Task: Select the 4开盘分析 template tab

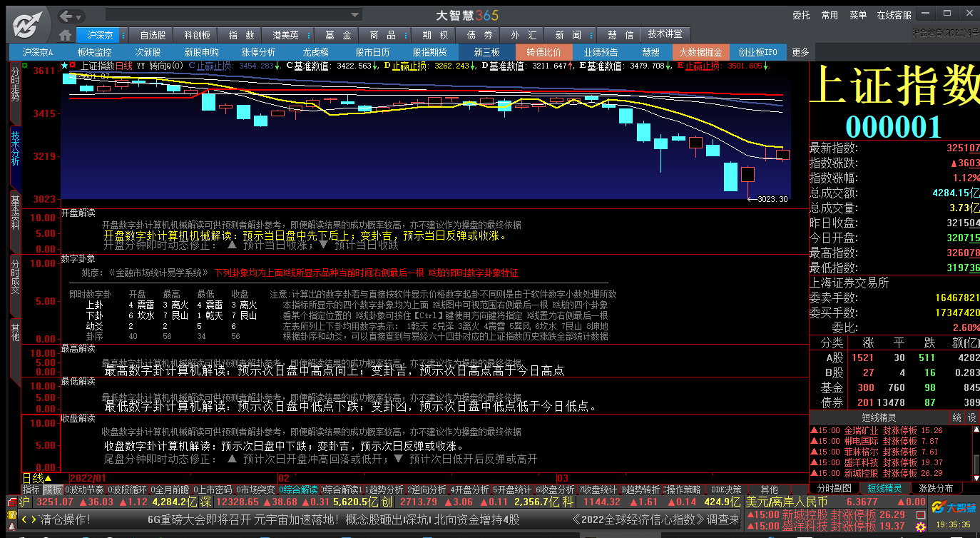Action: tap(469, 489)
